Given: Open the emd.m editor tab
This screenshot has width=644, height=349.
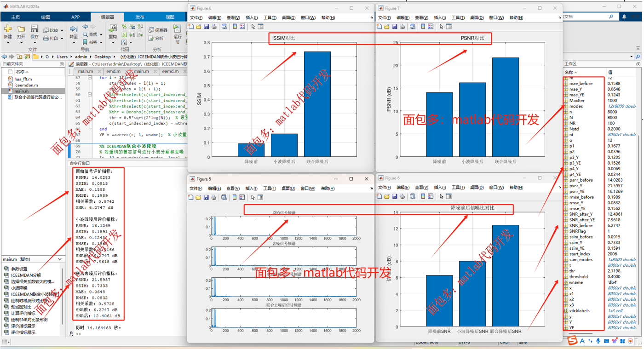Looking at the screenshot, I should point(113,71).
